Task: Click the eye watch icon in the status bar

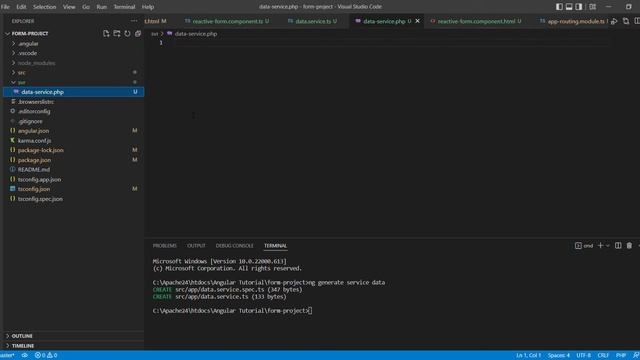Action: click(x=24, y=355)
